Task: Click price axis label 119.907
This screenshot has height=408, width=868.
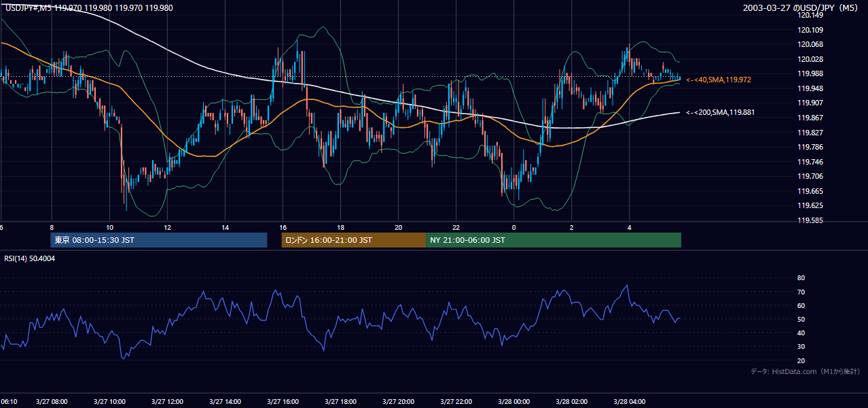Action: click(811, 103)
